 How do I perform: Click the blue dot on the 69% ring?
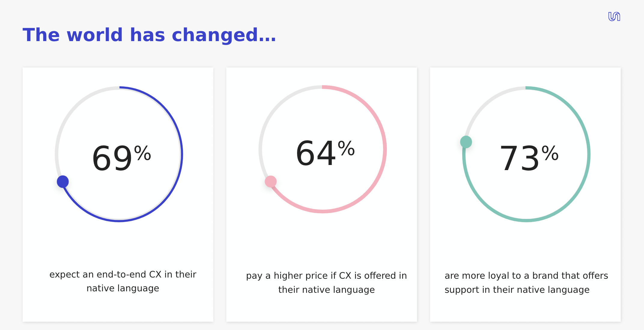click(63, 181)
